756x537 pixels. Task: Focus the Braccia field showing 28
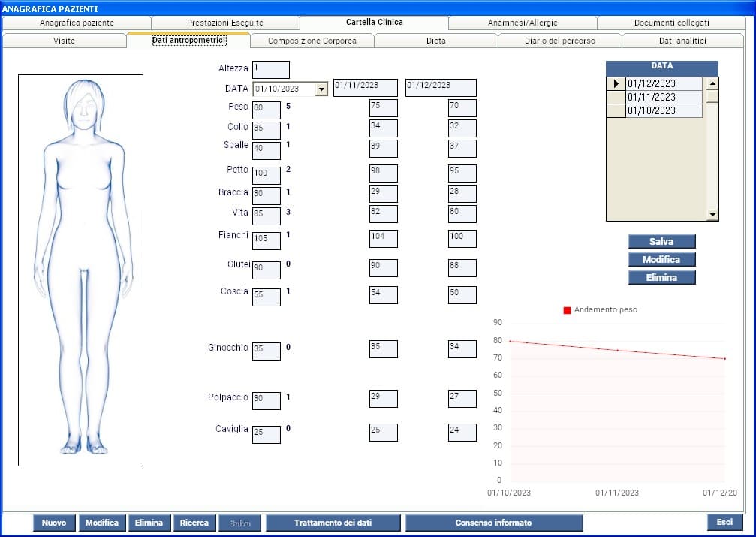(x=462, y=194)
